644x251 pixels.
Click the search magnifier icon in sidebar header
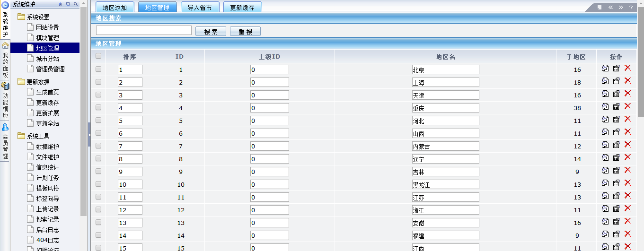pyautogui.click(x=76, y=4)
